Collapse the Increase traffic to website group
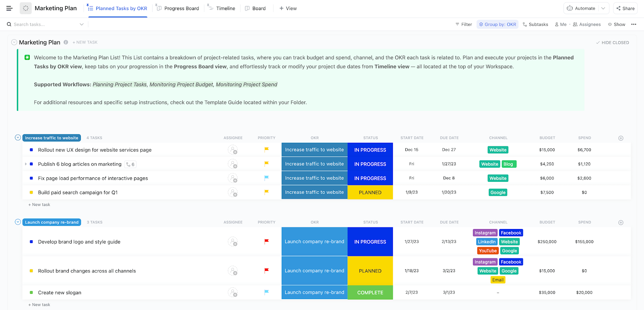This screenshot has width=644, height=310. 18,137
